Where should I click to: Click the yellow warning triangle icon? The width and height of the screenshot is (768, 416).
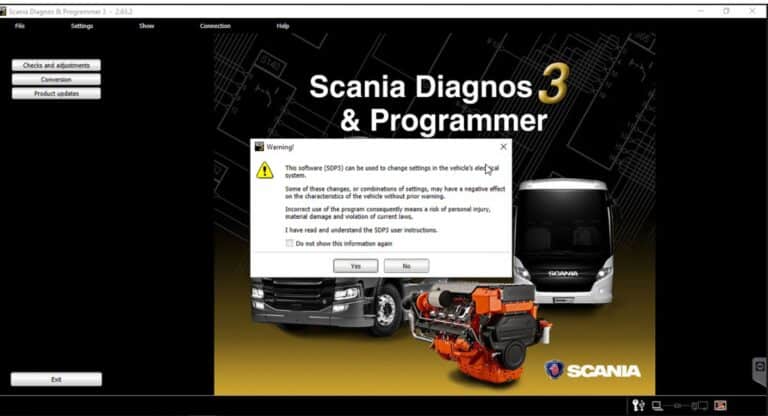coord(264,171)
